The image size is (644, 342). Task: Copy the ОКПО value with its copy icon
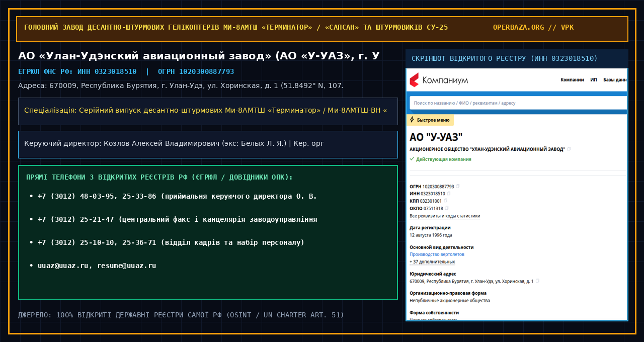click(x=446, y=208)
